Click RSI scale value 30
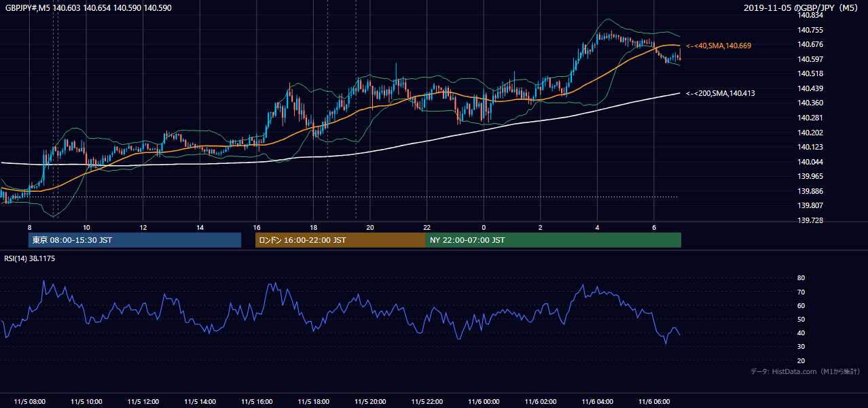Viewport: 868px width, 408px height. 801,347
